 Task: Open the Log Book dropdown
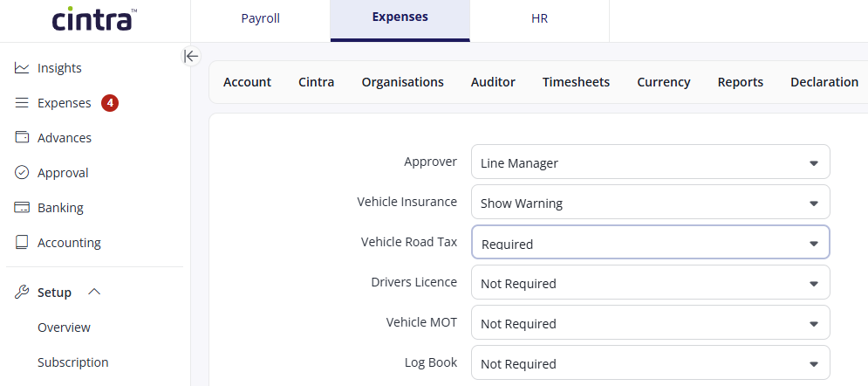651,362
